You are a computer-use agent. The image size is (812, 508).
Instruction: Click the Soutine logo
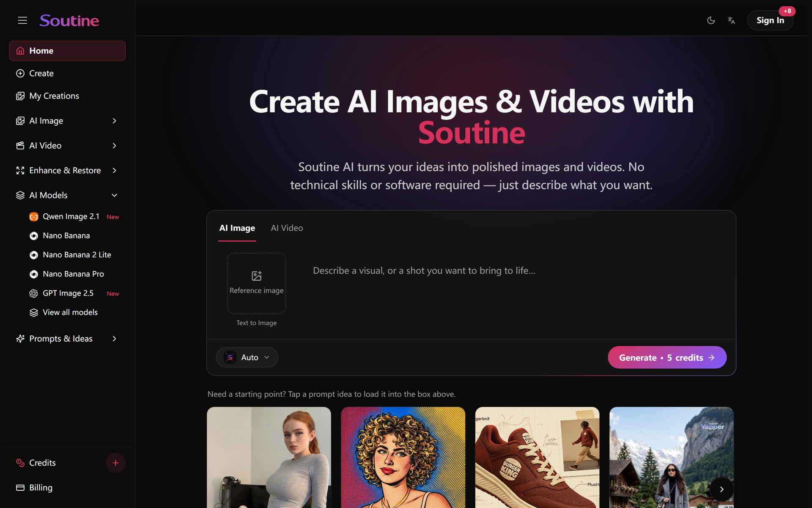click(69, 20)
